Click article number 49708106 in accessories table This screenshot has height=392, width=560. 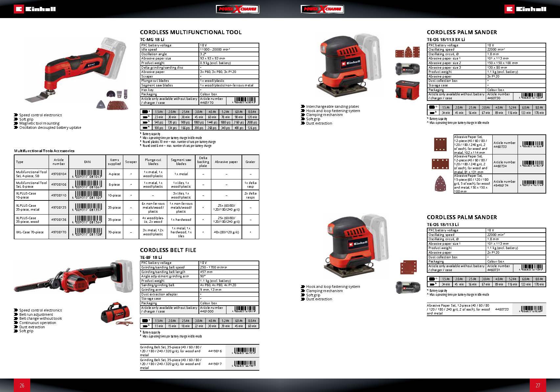(58, 184)
